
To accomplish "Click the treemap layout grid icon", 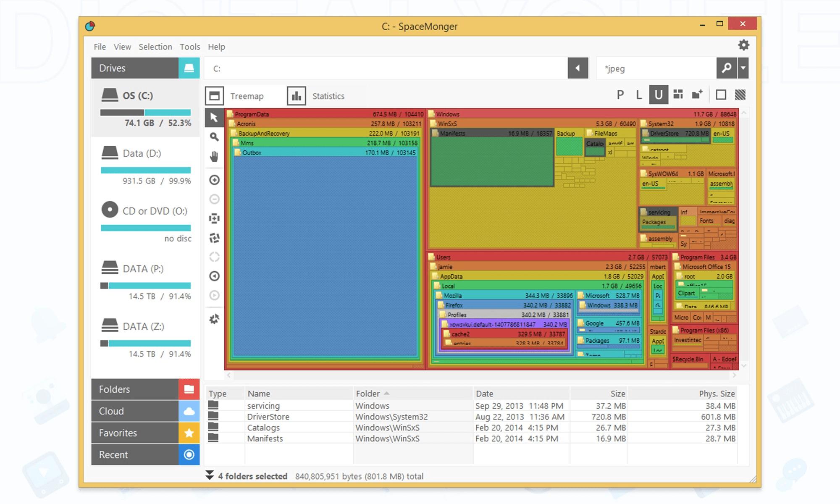I will 678,94.
